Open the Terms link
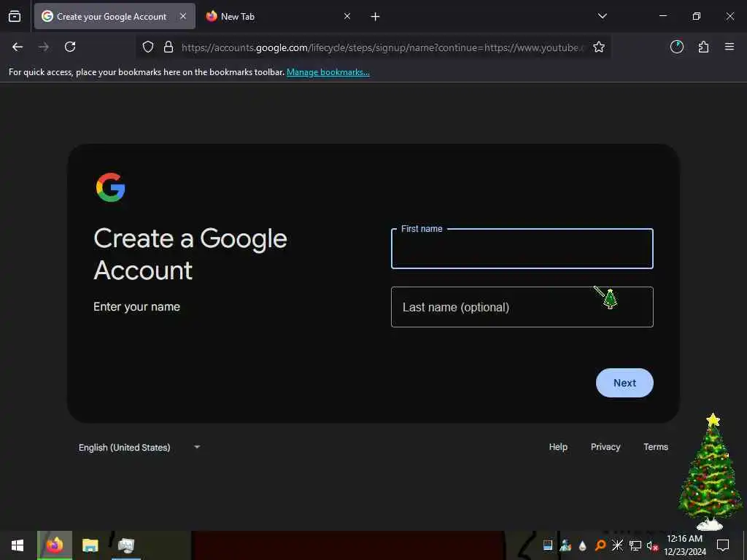This screenshot has width=747, height=560. click(x=656, y=447)
